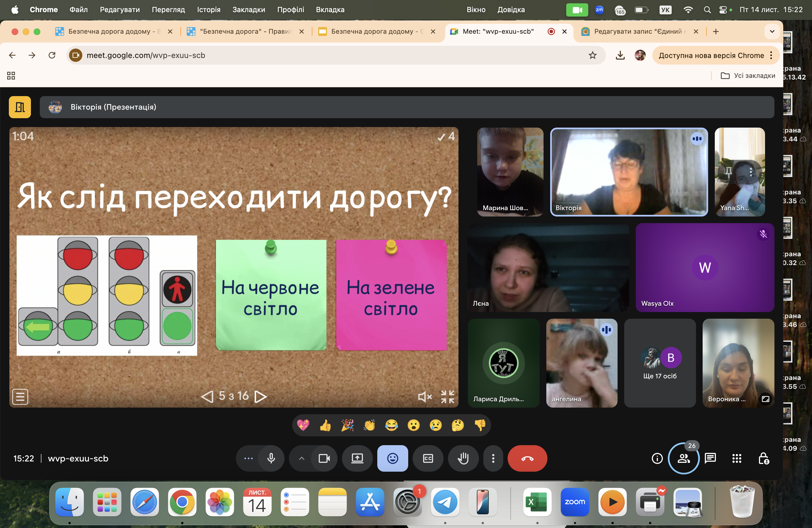Click the present screen button
The height and width of the screenshot is (528, 812).
(357, 458)
